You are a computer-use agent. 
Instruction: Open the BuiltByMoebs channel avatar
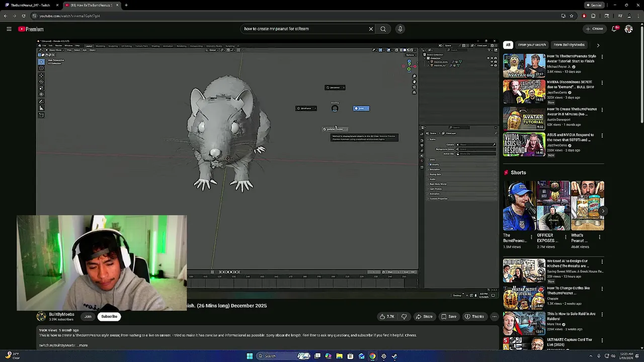coord(41,316)
